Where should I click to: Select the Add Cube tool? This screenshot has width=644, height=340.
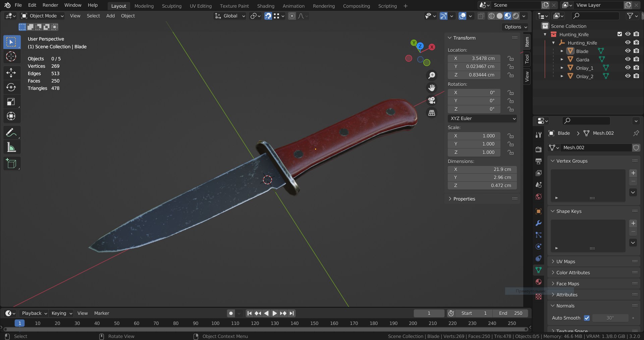point(11,163)
